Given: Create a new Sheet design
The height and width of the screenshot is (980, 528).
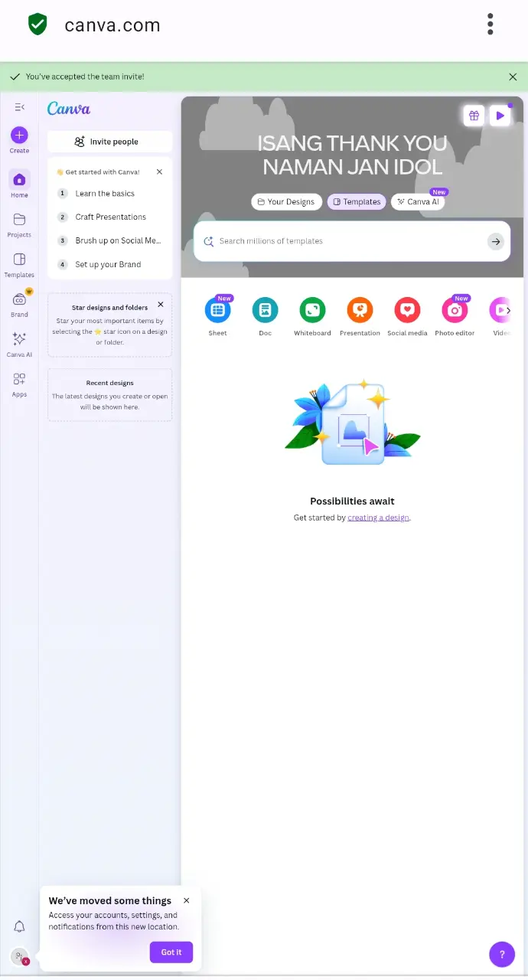Looking at the screenshot, I should [x=218, y=317].
